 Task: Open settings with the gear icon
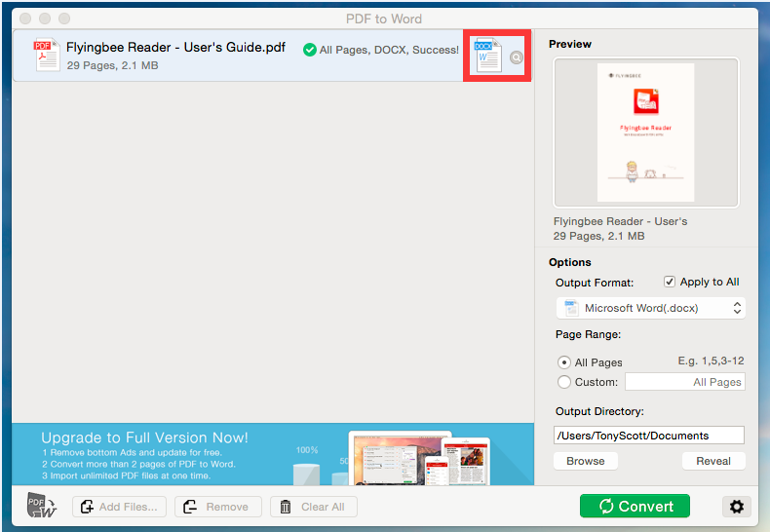[736, 507]
